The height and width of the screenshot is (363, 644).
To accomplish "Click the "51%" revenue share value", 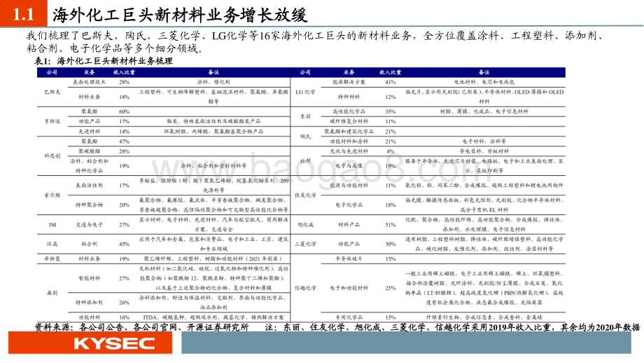I will point(390,225).
